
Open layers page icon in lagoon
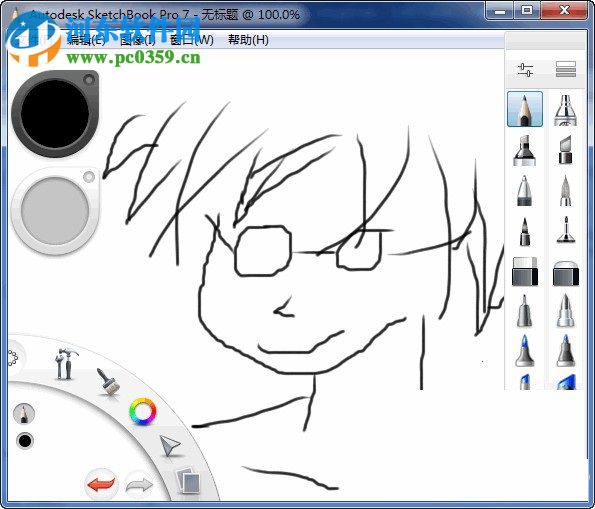pyautogui.click(x=189, y=481)
